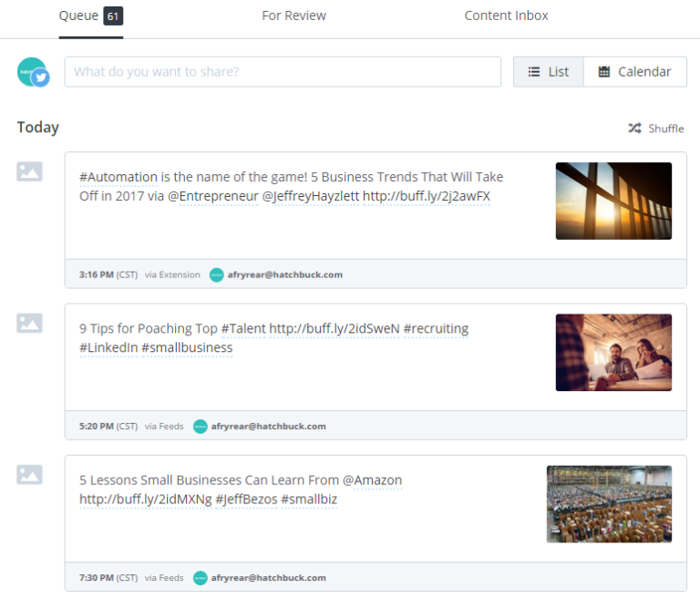Image resolution: width=700 pixels, height=599 pixels.
Task: Click the #smallbusiness hashtag
Action: pos(187,348)
